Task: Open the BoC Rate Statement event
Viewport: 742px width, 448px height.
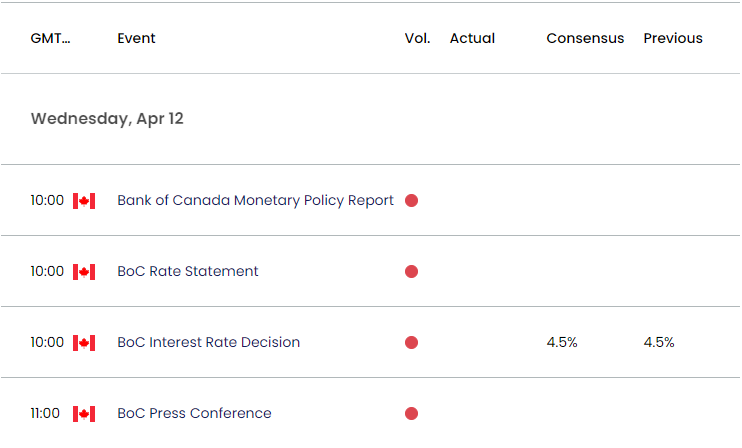Action: [x=188, y=272]
